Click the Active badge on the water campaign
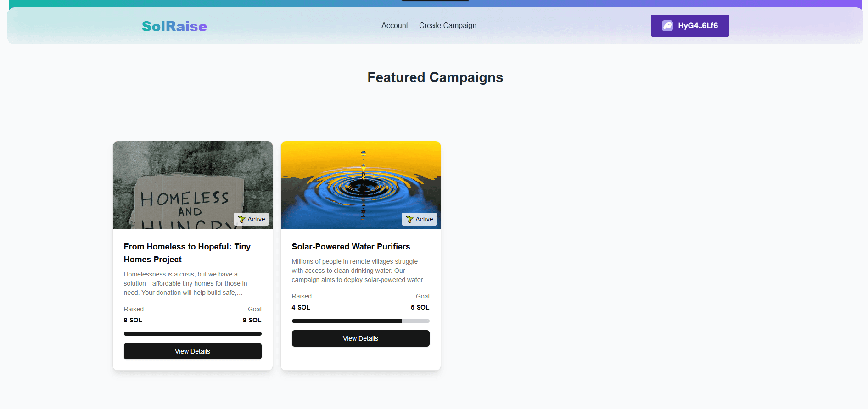Image resolution: width=868 pixels, height=409 pixels. pyautogui.click(x=420, y=219)
